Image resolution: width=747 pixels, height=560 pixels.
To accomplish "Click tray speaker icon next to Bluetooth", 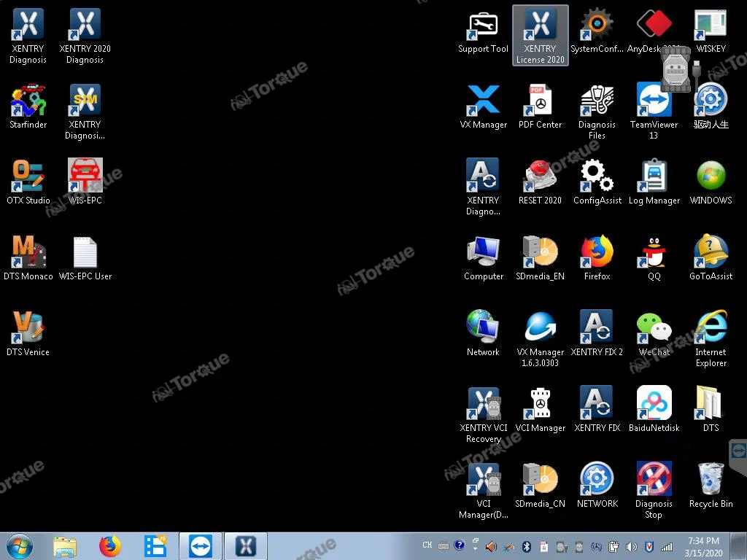I will (x=491, y=547).
